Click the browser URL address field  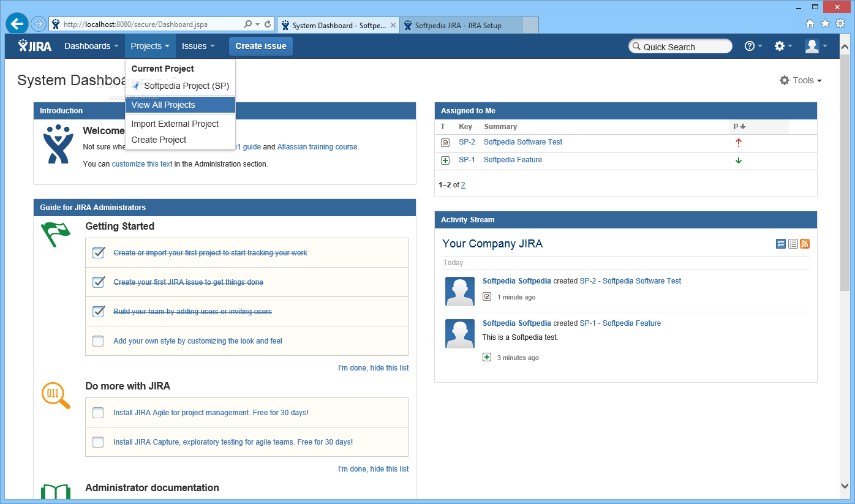pos(147,24)
